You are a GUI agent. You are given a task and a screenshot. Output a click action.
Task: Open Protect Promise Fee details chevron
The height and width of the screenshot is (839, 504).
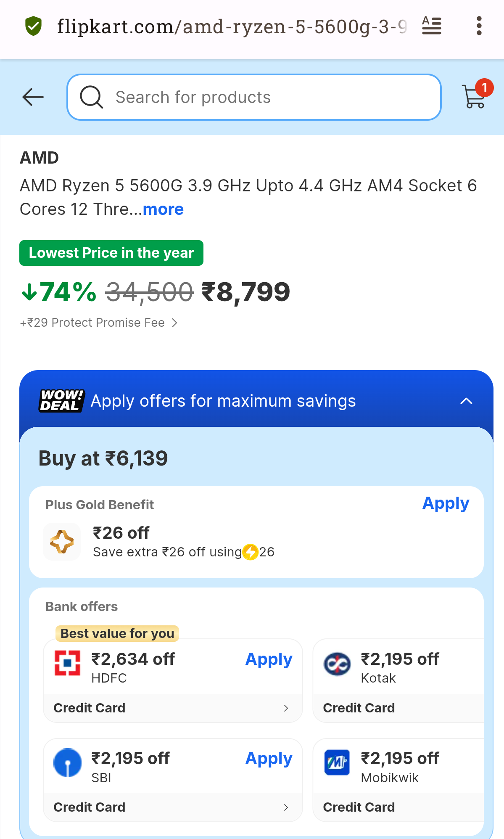tap(174, 323)
